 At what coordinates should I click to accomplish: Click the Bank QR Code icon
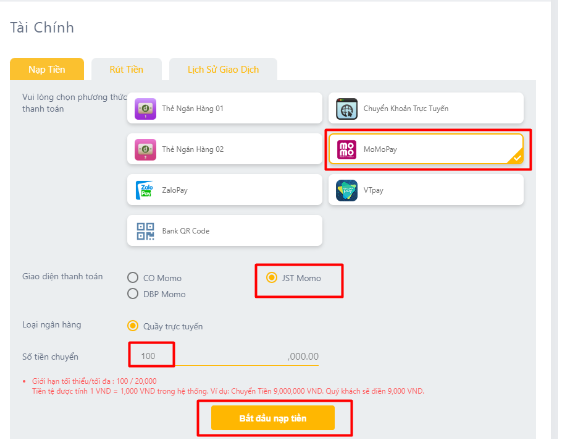point(145,231)
